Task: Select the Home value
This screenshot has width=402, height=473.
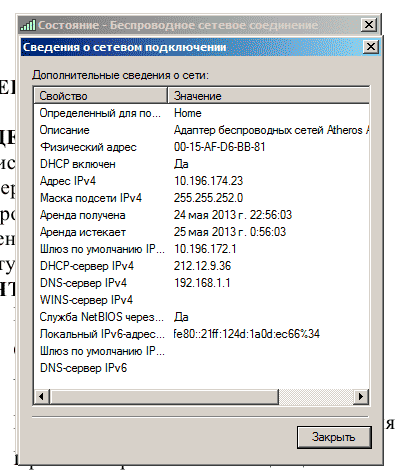Action: click(188, 113)
